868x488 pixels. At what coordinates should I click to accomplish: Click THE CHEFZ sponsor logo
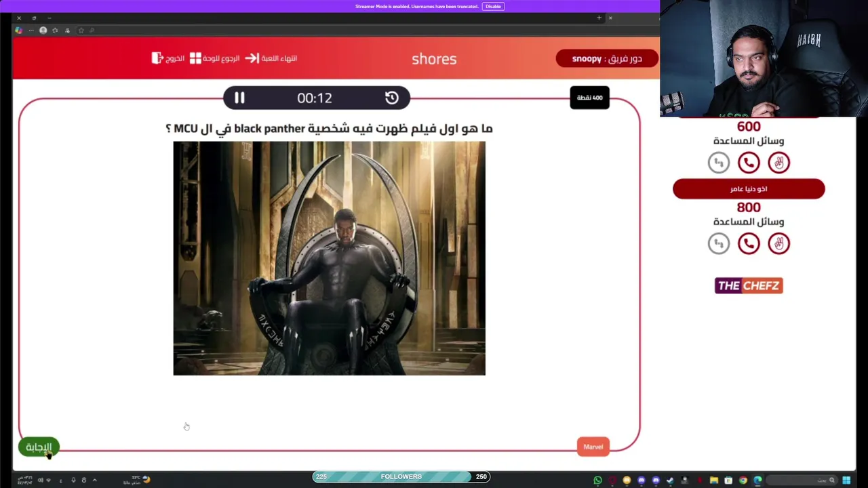(x=749, y=285)
